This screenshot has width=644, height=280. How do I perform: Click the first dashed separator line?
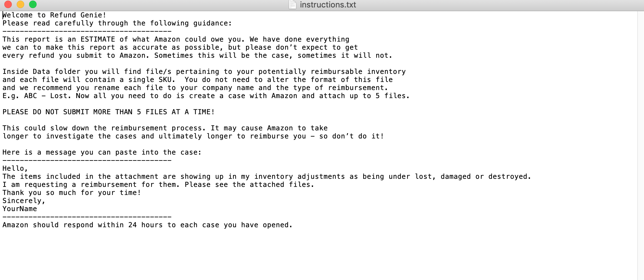(87, 31)
